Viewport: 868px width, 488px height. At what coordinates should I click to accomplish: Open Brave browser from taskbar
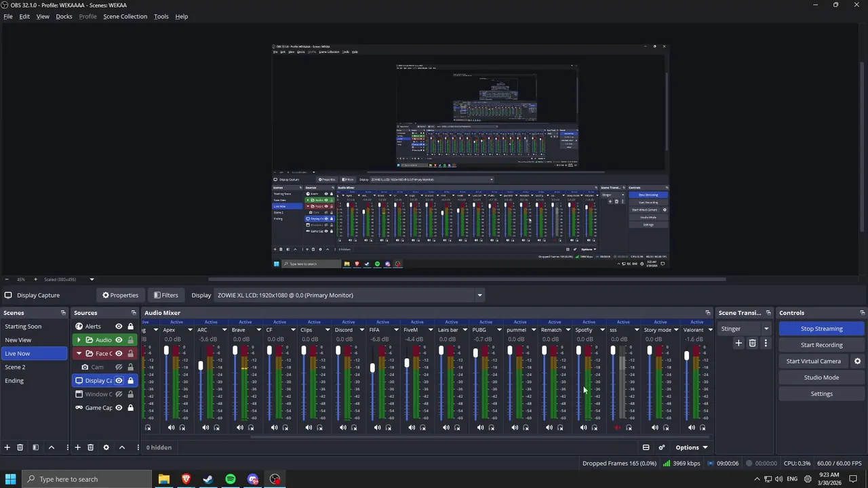[186, 479]
